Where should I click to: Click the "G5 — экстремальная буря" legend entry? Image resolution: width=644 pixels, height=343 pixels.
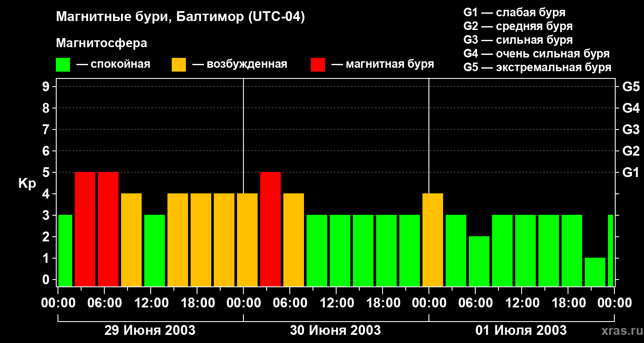pos(537,67)
